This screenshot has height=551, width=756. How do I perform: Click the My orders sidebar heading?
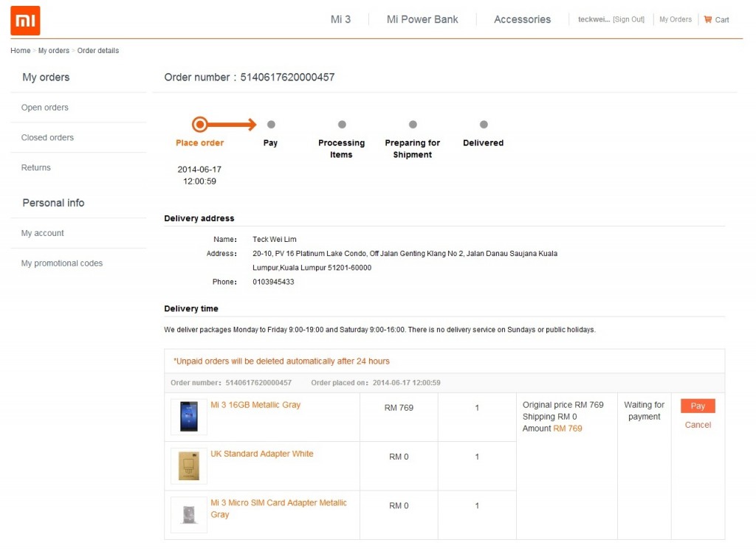[x=46, y=77]
